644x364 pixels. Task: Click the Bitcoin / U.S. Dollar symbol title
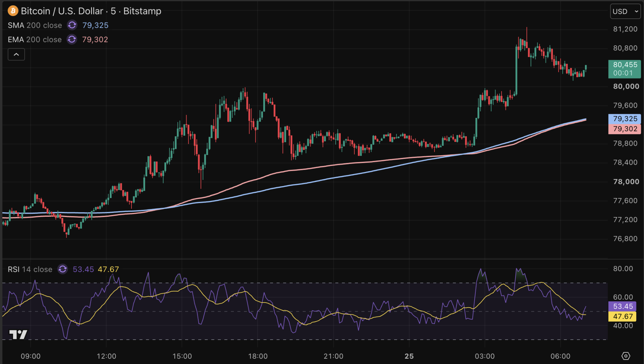[x=91, y=11]
